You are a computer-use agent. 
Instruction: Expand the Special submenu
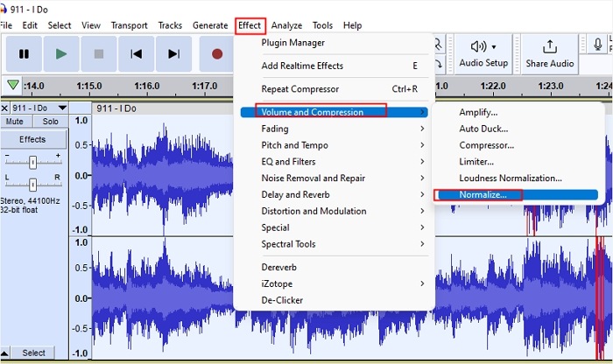335,227
